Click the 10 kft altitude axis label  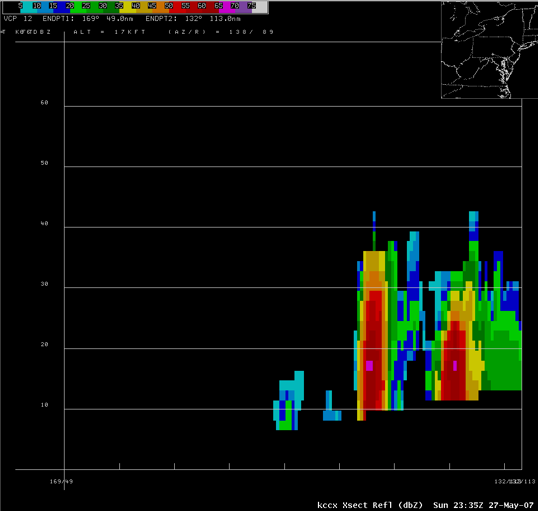pos(44,405)
